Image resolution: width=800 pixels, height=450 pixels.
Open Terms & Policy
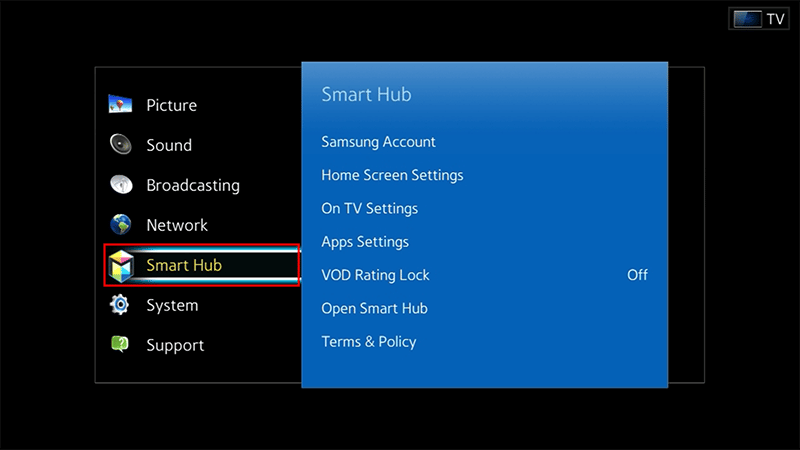[369, 341]
